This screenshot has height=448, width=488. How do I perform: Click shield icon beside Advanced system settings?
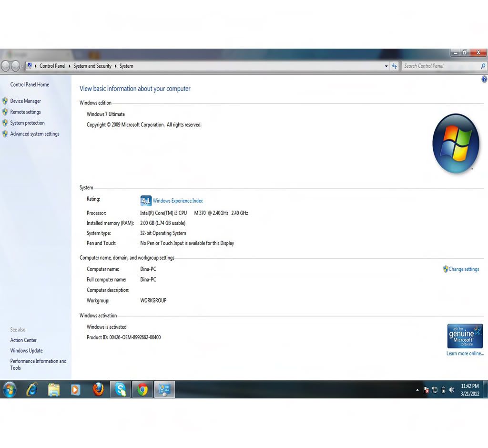pos(5,133)
